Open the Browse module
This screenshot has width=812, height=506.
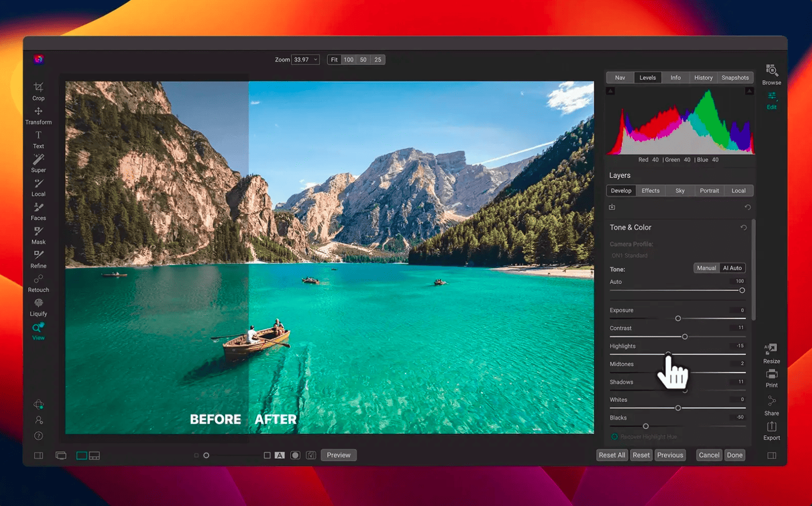(x=772, y=75)
